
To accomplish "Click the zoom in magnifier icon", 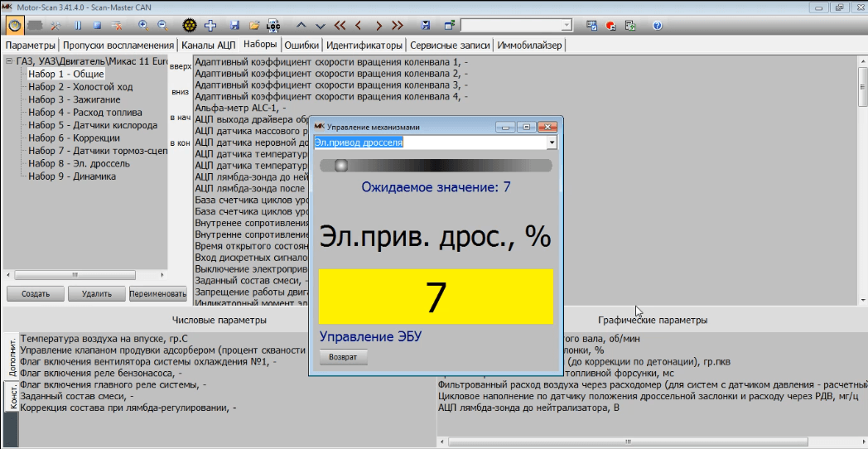I will pyautogui.click(x=142, y=26).
